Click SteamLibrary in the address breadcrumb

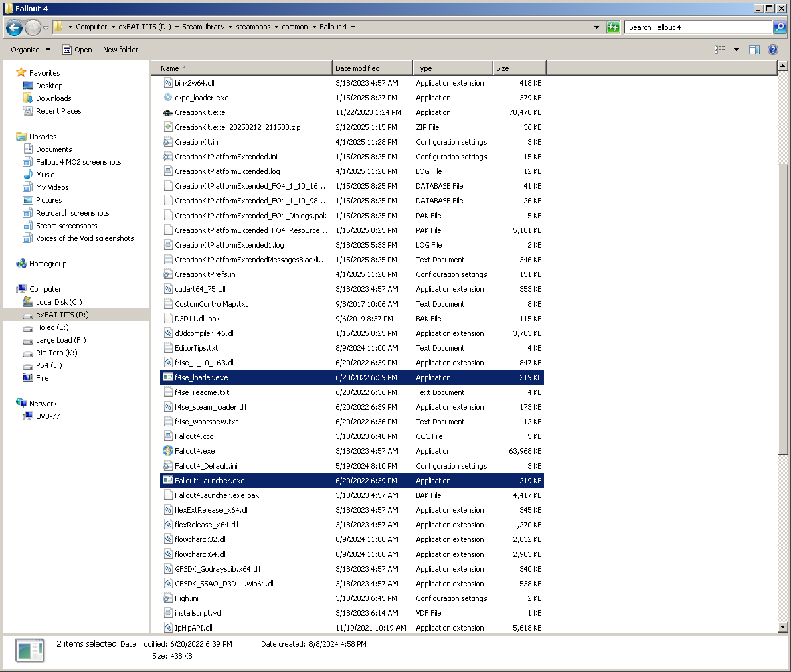203,27
